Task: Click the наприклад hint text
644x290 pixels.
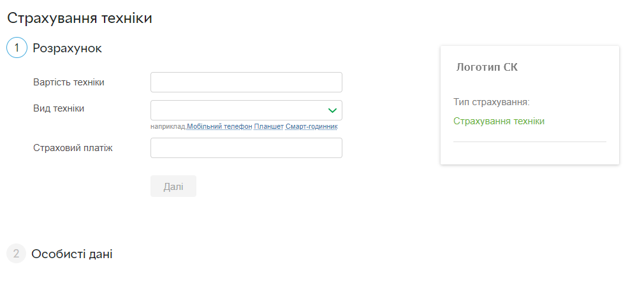Action: [168, 127]
